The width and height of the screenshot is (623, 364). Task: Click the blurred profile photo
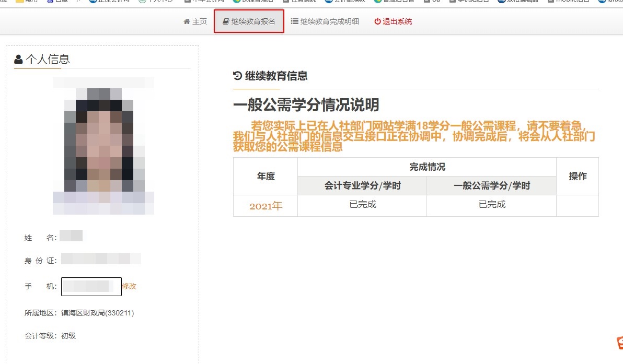tap(103, 146)
